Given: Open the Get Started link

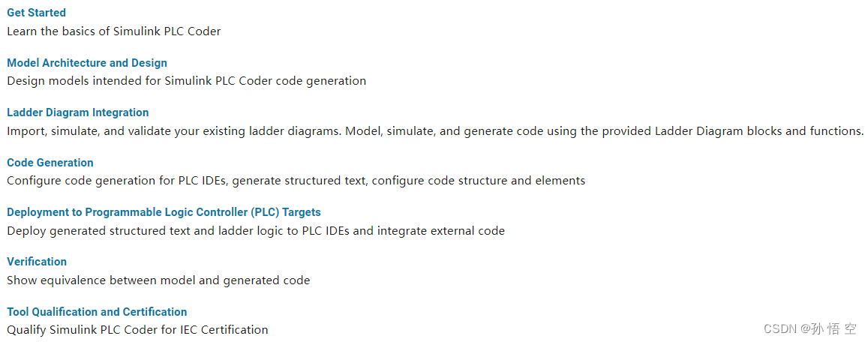Looking at the screenshot, I should point(36,13).
